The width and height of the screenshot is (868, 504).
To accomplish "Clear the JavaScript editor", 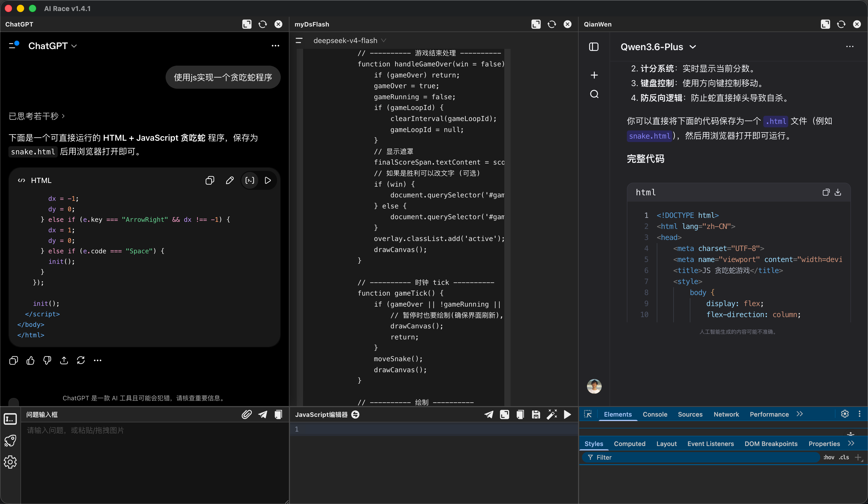I will point(520,414).
